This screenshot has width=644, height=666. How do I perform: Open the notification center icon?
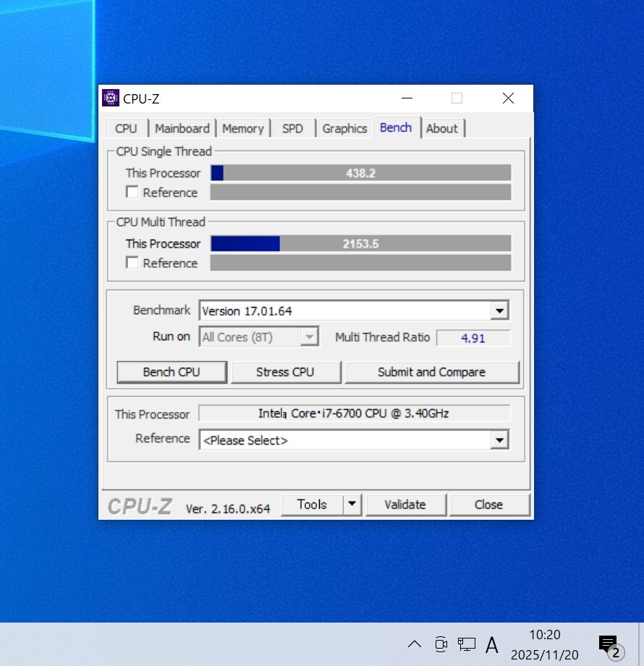(609, 644)
